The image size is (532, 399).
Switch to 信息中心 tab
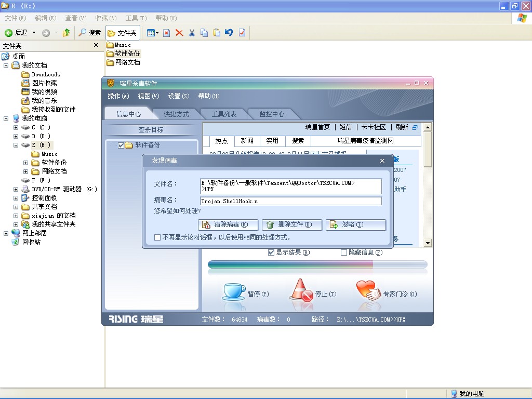128,114
